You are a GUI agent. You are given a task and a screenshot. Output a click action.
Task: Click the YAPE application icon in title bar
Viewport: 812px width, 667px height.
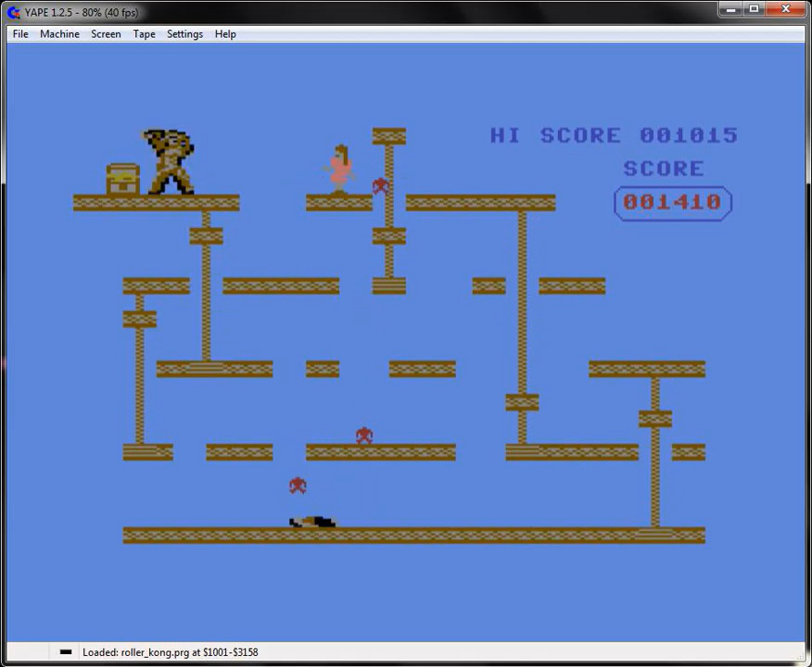coord(14,12)
